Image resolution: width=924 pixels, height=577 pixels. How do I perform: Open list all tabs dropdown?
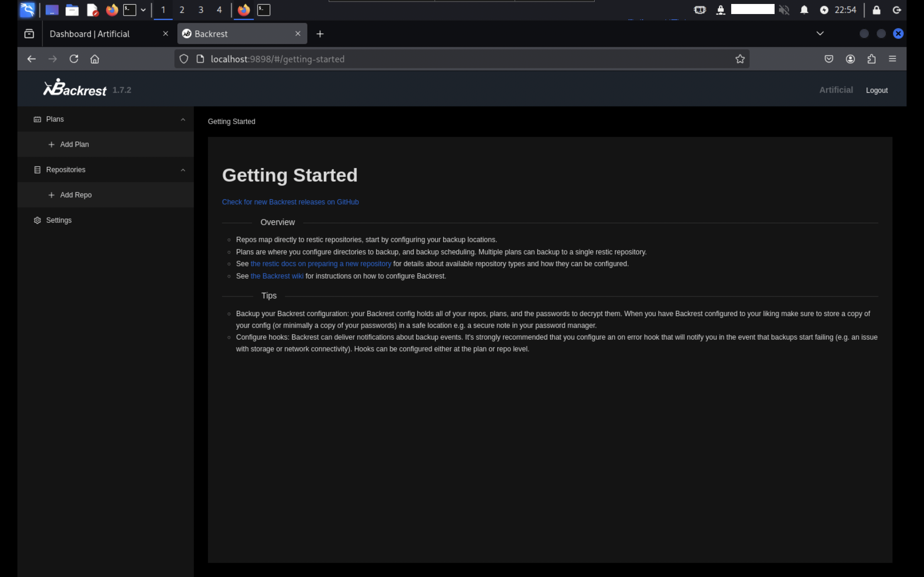820,34
